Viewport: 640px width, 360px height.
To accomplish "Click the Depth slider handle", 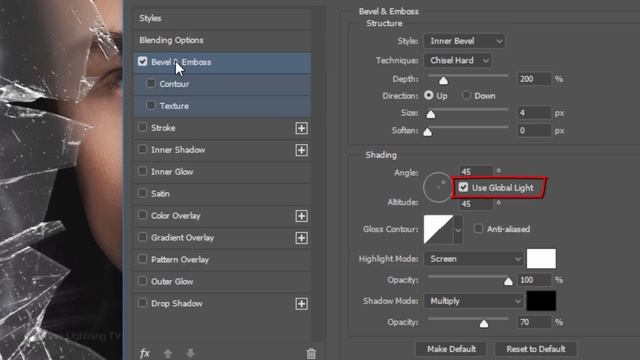I will 443,80.
